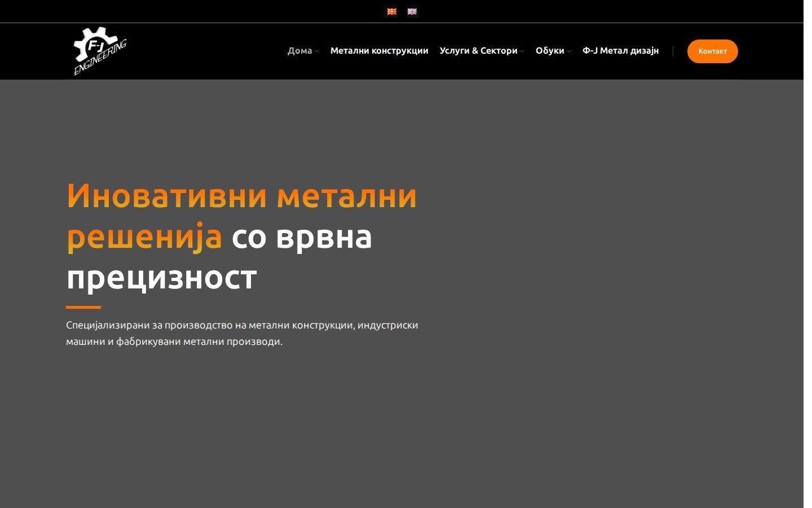Open the Обуки menu label
Image resolution: width=812 pixels, height=508 pixels.
(550, 51)
